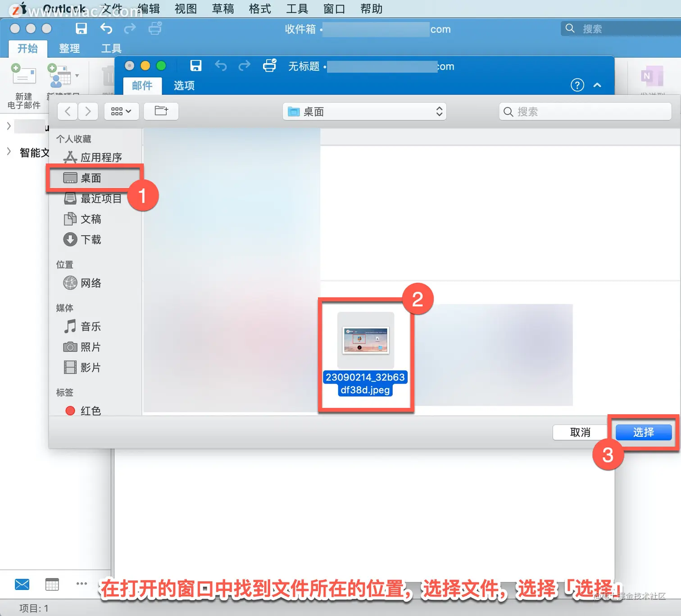Viewport: 681px width, 616px height.
Task: Open the icon view mode dropdown
Action: coord(121,111)
